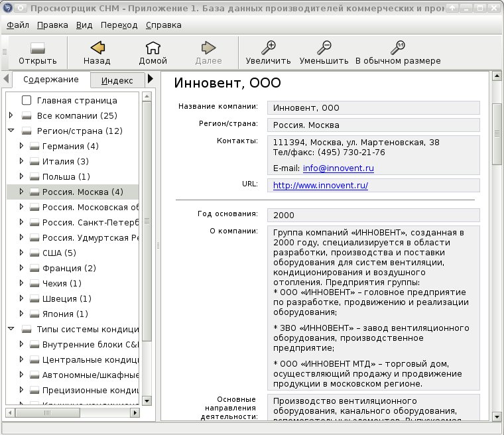
Task: Click the Чехия book icon
Action: point(34,283)
